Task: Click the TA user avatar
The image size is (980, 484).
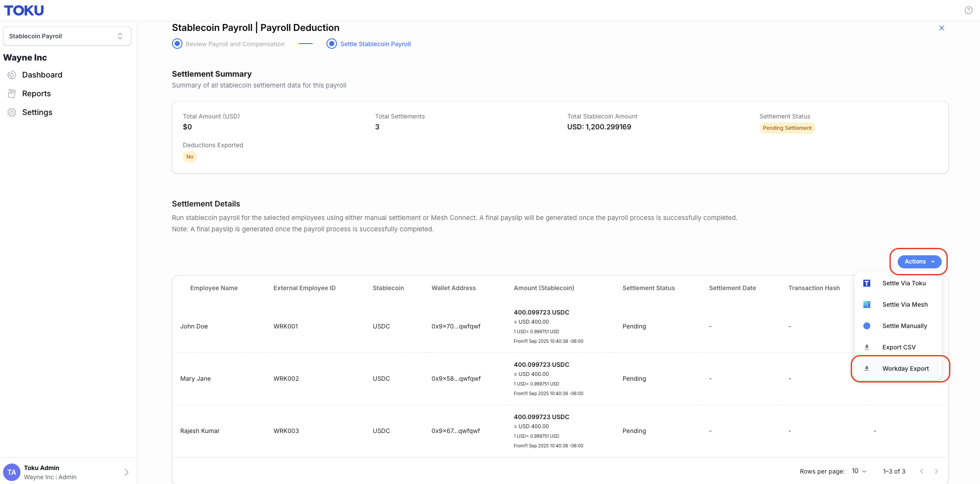Action: [x=12, y=472]
